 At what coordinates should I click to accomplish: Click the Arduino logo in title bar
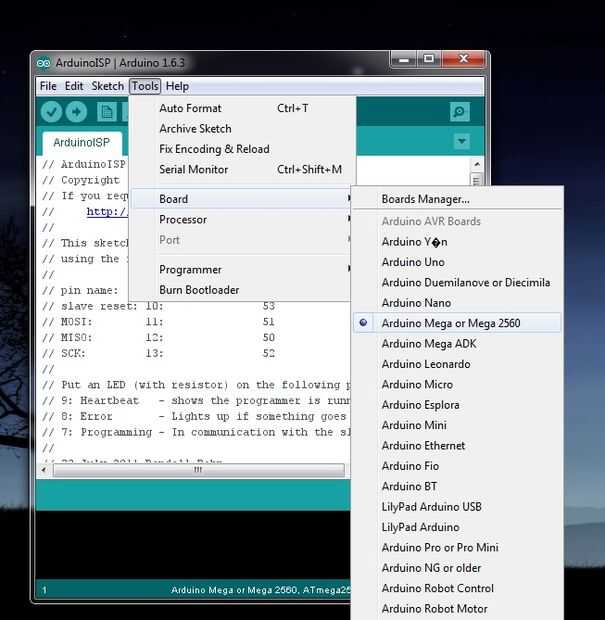tap(43, 63)
